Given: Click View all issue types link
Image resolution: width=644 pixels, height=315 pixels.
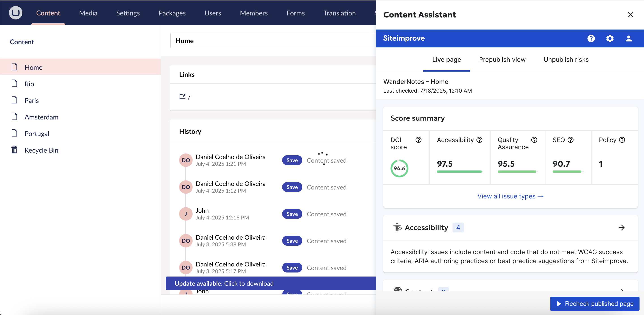Looking at the screenshot, I should [510, 196].
